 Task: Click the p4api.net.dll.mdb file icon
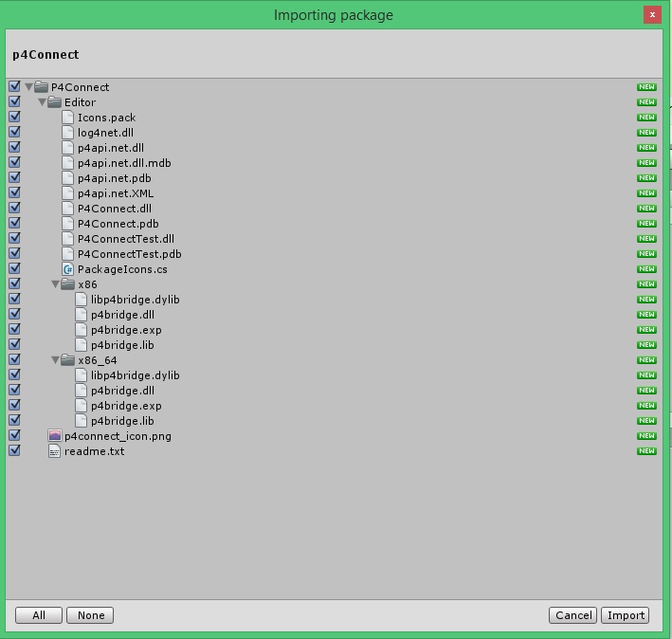67,163
